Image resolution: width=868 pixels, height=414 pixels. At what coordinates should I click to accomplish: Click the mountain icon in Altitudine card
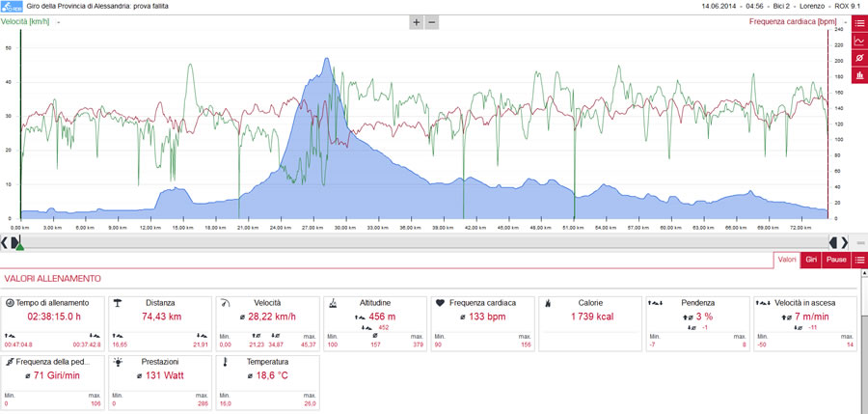pyautogui.click(x=333, y=303)
